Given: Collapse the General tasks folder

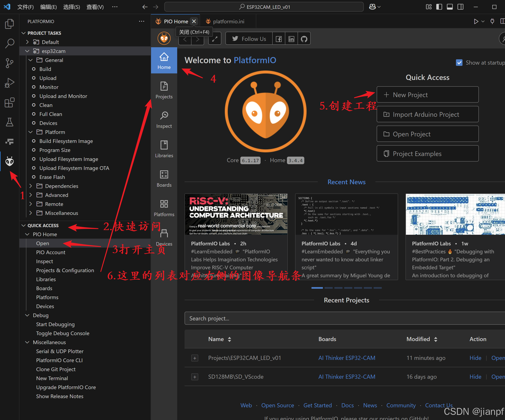Looking at the screenshot, I should click(30, 60).
